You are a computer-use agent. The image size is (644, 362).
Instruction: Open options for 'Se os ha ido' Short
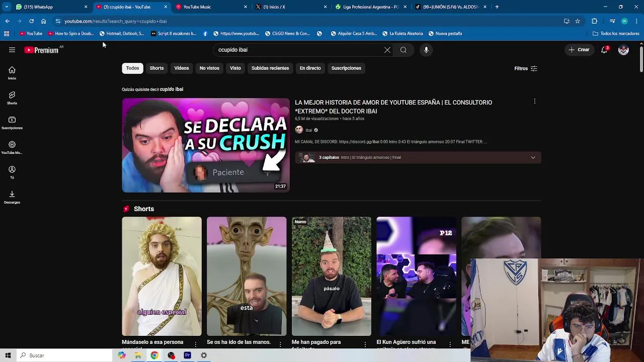click(280, 344)
